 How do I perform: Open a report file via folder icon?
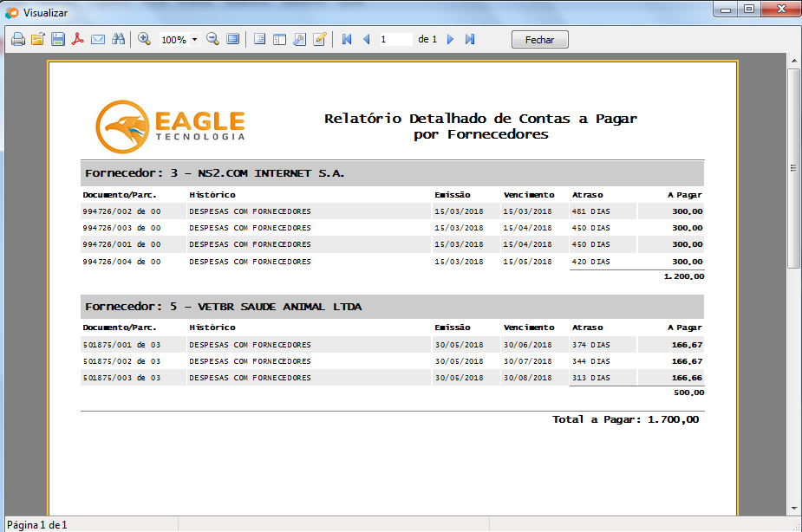pos(37,40)
